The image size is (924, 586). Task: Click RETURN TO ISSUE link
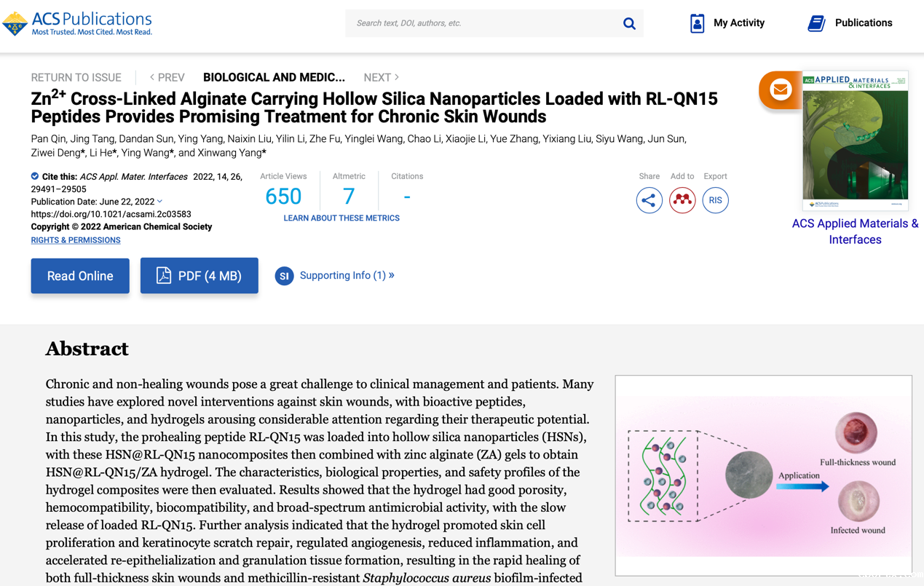pyautogui.click(x=76, y=77)
